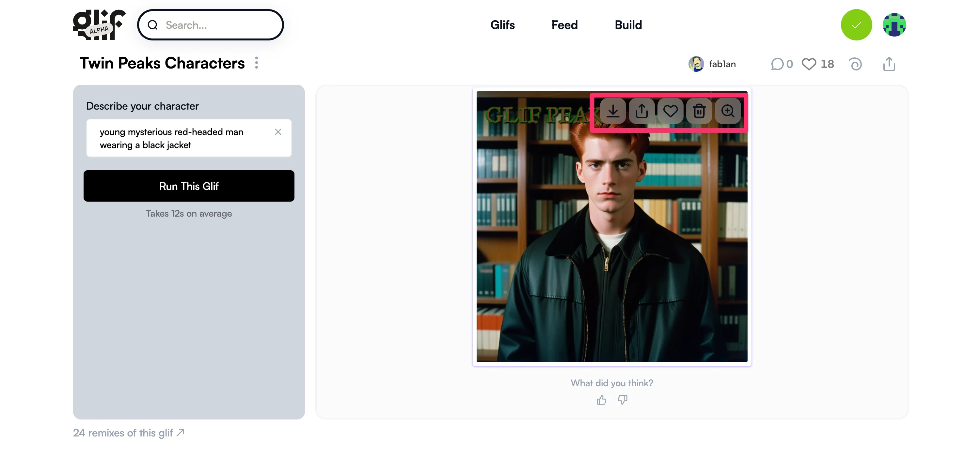Favorite the image with heart overlay icon

coord(670,111)
